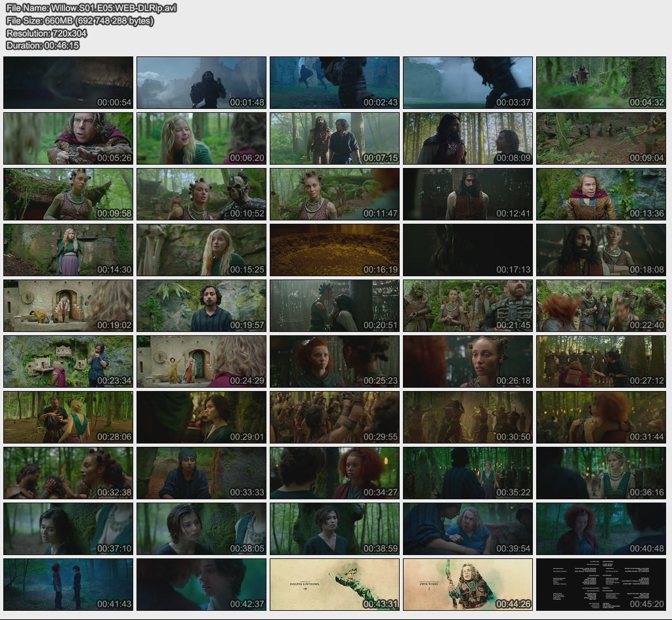Screen dimensions: 672x620
Task: Open the thumbnail at 00:28:06
Action: point(68,417)
